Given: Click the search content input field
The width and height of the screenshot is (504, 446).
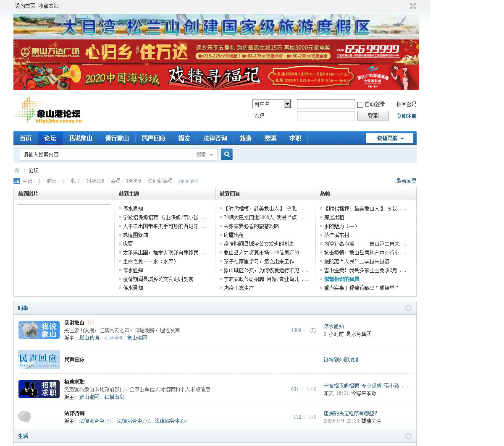Looking at the screenshot, I should pos(106,154).
